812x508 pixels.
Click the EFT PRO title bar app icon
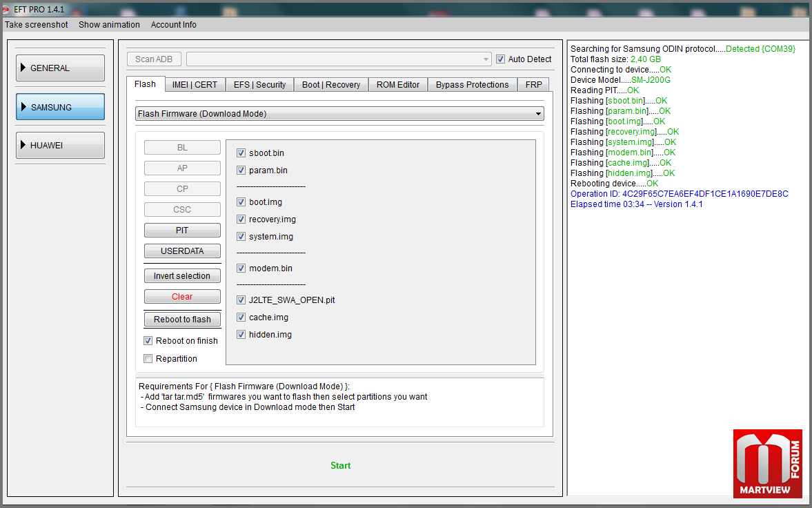(x=6, y=10)
